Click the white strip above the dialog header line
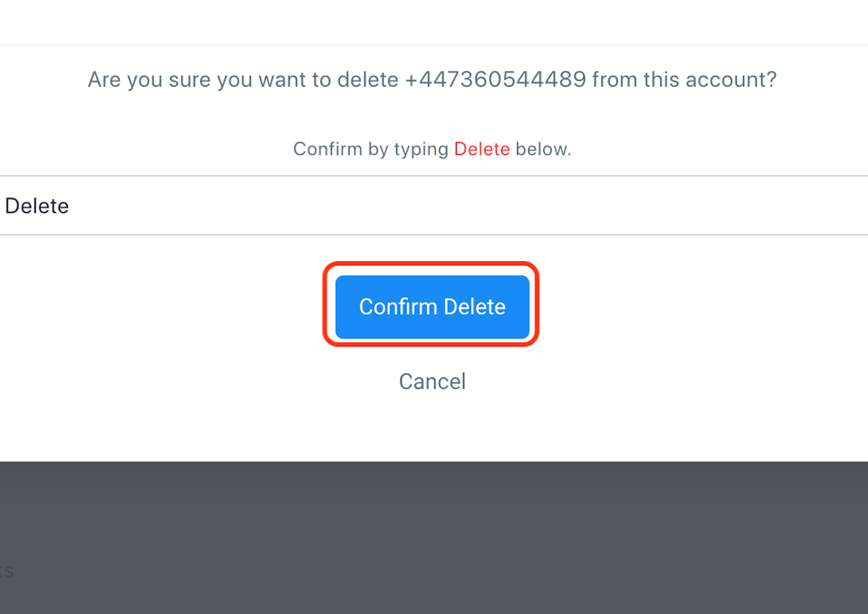This screenshot has height=614, width=868. tap(434, 22)
